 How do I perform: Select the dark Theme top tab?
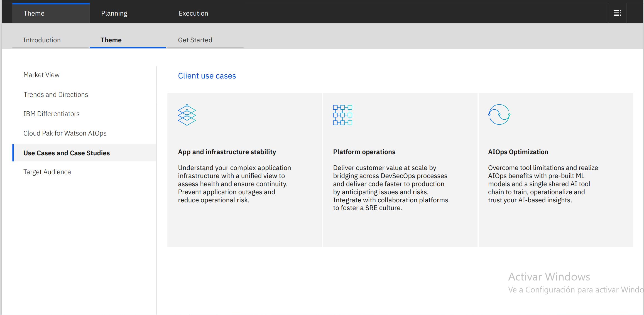34,13
